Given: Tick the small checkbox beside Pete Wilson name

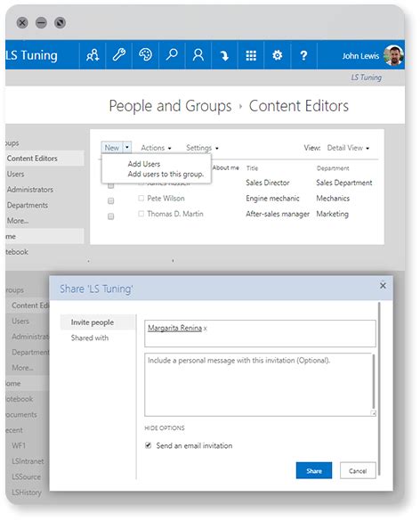Looking at the screenshot, I should click(x=141, y=198).
